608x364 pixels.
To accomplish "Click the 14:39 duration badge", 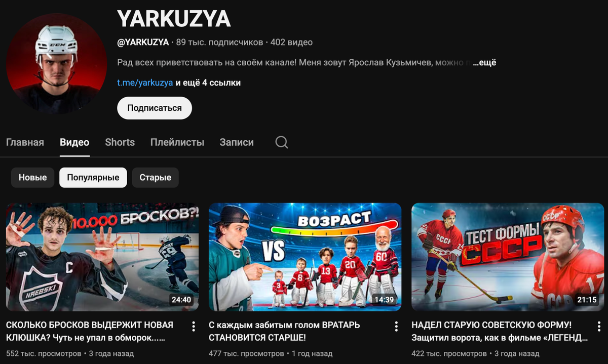I will pyautogui.click(x=384, y=300).
